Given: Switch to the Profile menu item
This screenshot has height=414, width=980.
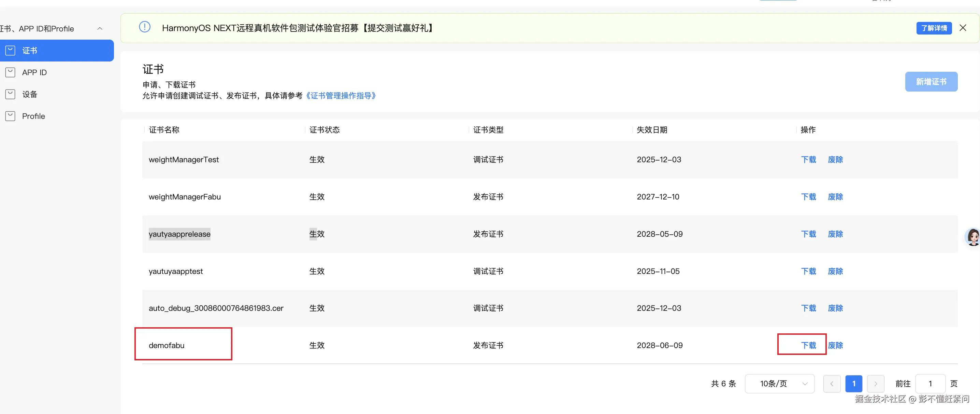Looking at the screenshot, I should tap(33, 116).
